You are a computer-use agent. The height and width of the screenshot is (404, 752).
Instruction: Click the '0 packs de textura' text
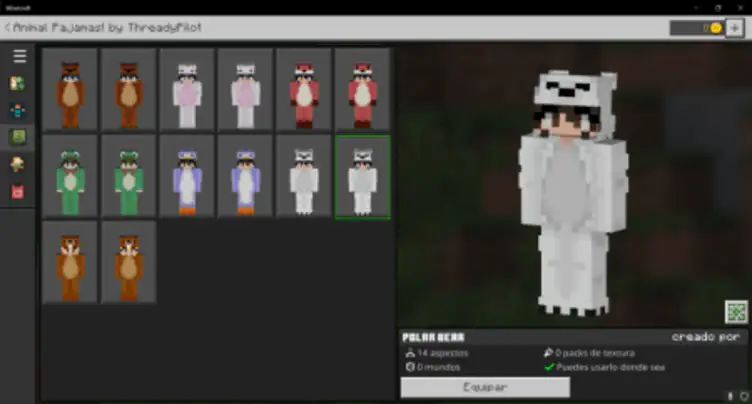point(595,353)
